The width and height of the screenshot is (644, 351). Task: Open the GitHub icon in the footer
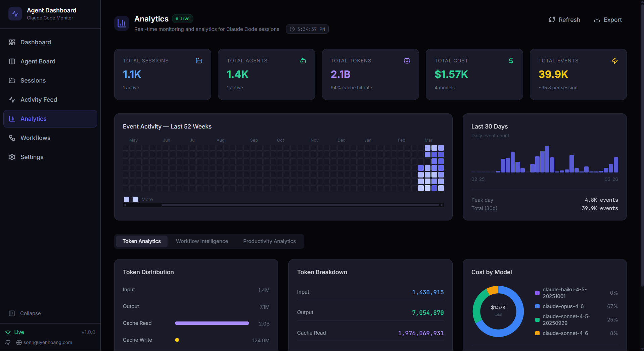pyautogui.click(x=7, y=342)
